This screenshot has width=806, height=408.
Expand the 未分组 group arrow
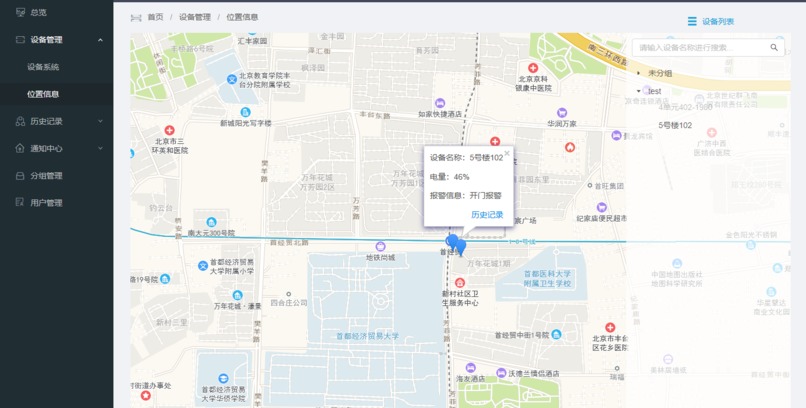pos(639,73)
